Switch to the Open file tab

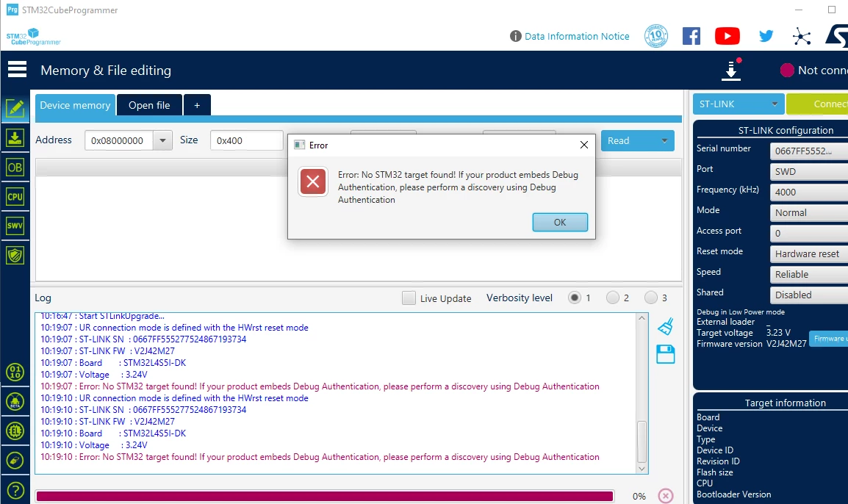tap(149, 106)
